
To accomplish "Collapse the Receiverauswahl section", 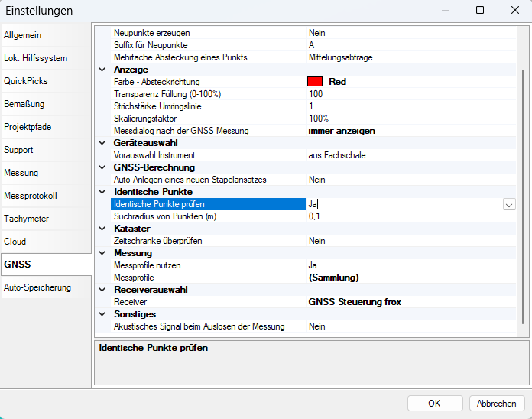I will click(x=102, y=290).
